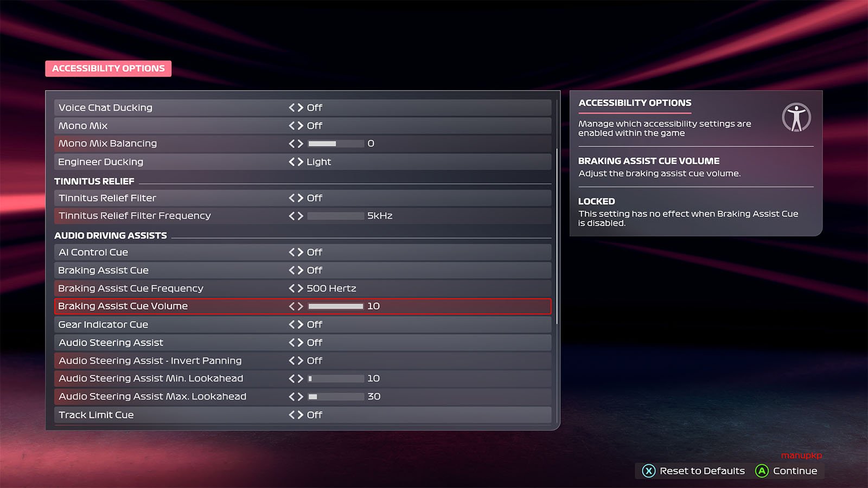Select the Braking Assist Cue Volume row label

tap(123, 306)
